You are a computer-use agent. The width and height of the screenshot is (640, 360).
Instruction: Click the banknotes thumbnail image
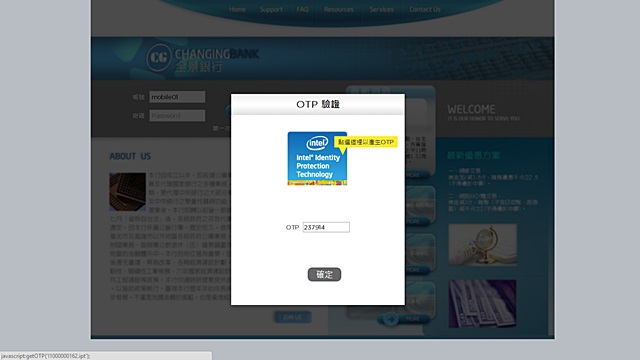pyautogui.click(x=482, y=304)
